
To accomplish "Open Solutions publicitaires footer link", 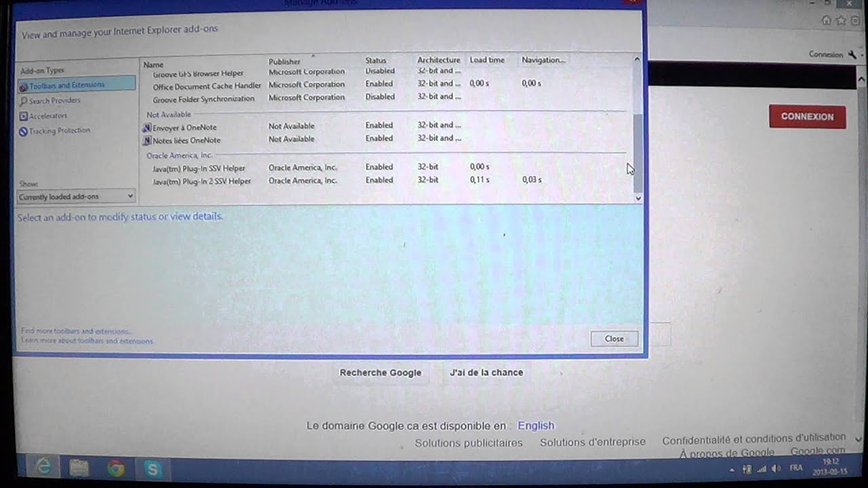I will tap(469, 443).
